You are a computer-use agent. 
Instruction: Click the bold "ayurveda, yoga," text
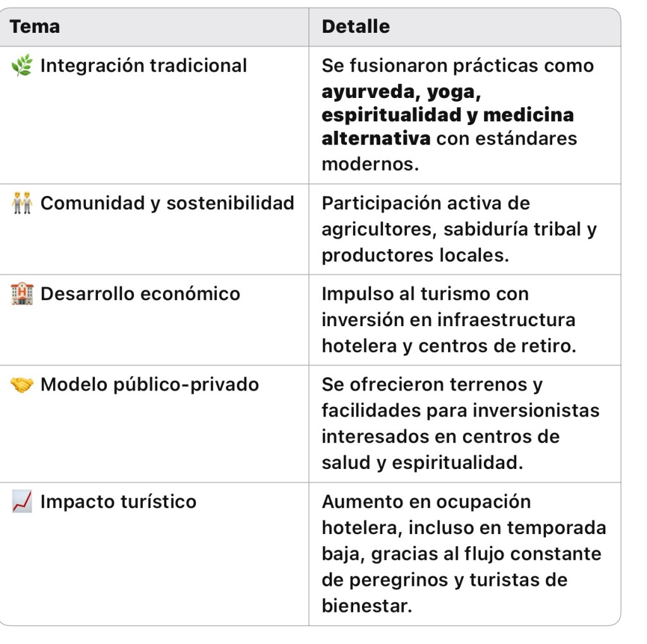(x=401, y=92)
